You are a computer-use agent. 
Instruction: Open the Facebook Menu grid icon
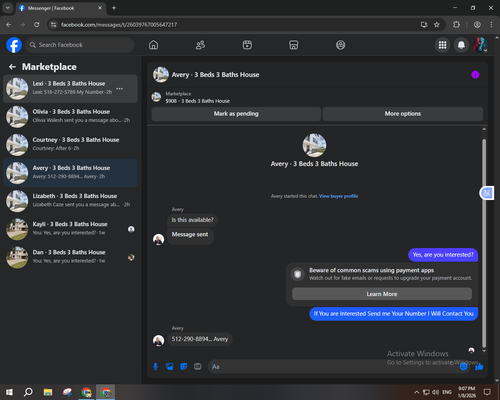tap(442, 45)
